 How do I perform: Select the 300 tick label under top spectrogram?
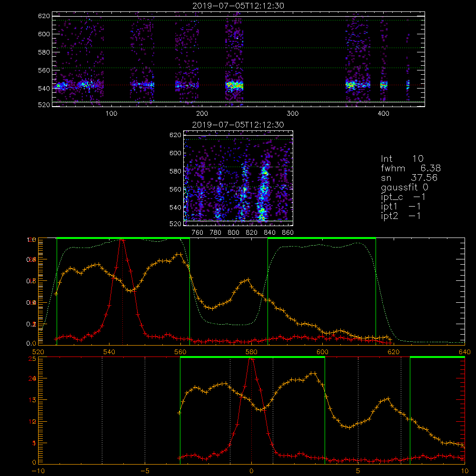tap(293, 114)
